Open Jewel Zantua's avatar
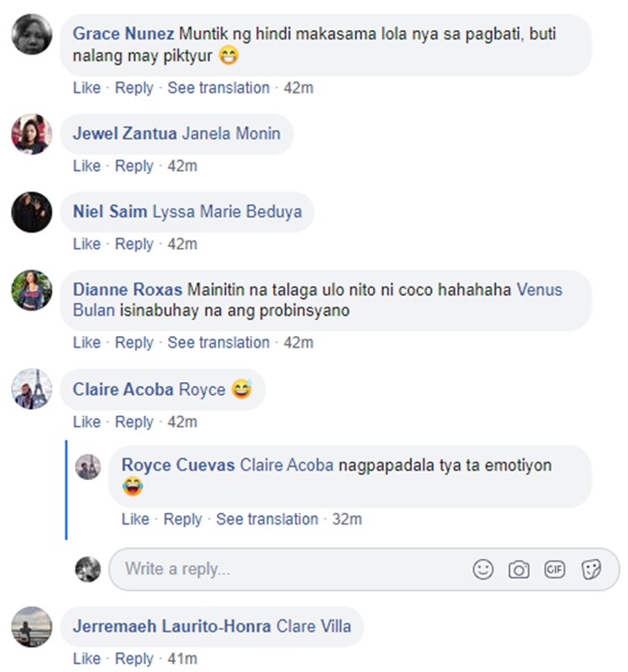This screenshot has width=628, height=672. (x=32, y=134)
